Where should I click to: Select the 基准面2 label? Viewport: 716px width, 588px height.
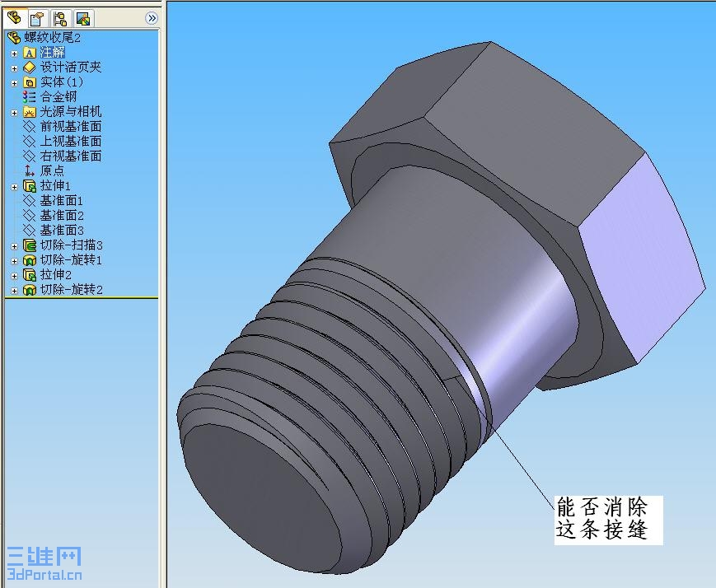tap(62, 215)
